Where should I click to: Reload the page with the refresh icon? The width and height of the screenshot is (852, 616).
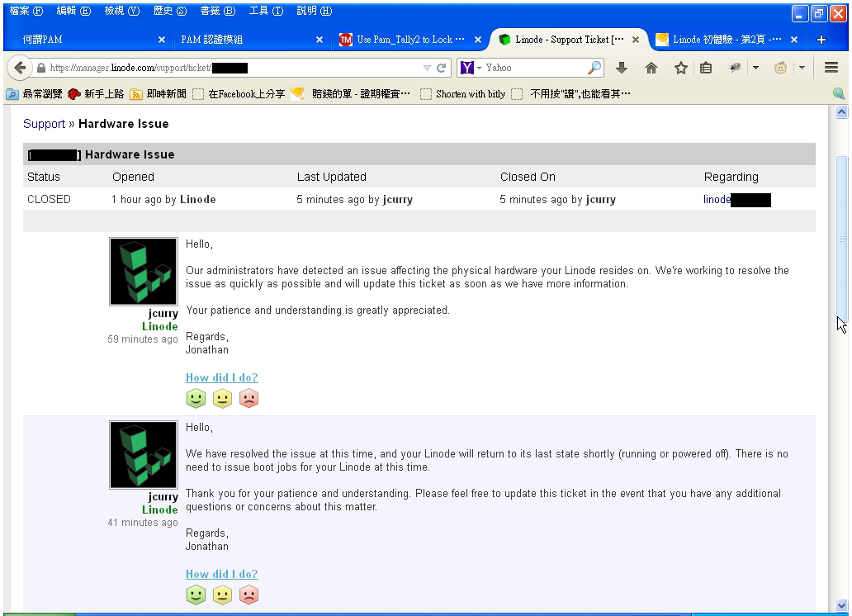click(441, 68)
